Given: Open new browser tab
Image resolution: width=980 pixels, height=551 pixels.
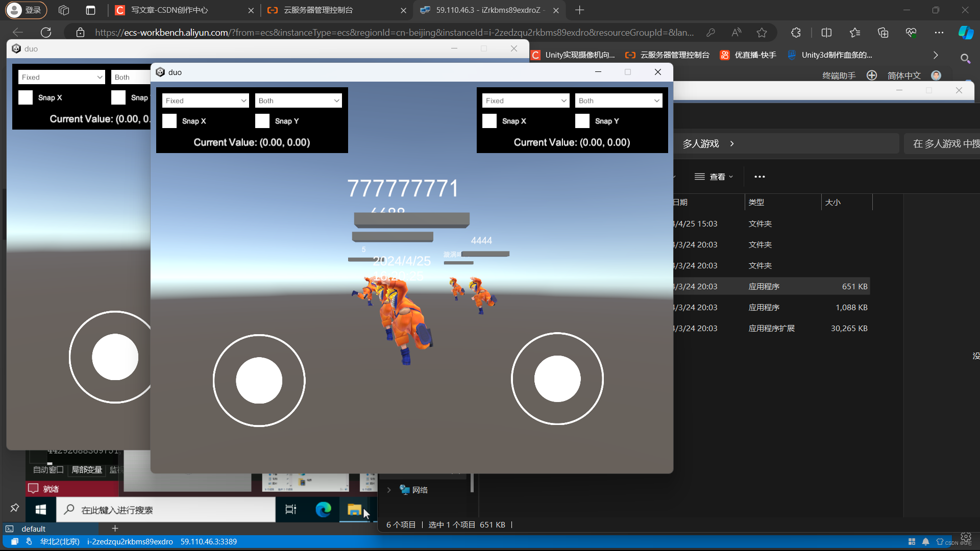Looking at the screenshot, I should click(x=579, y=10).
